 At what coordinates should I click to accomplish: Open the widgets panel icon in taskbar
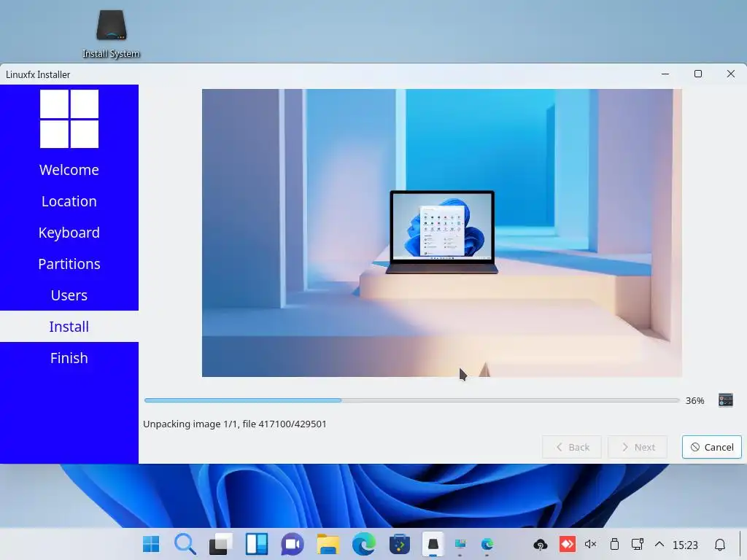click(257, 544)
